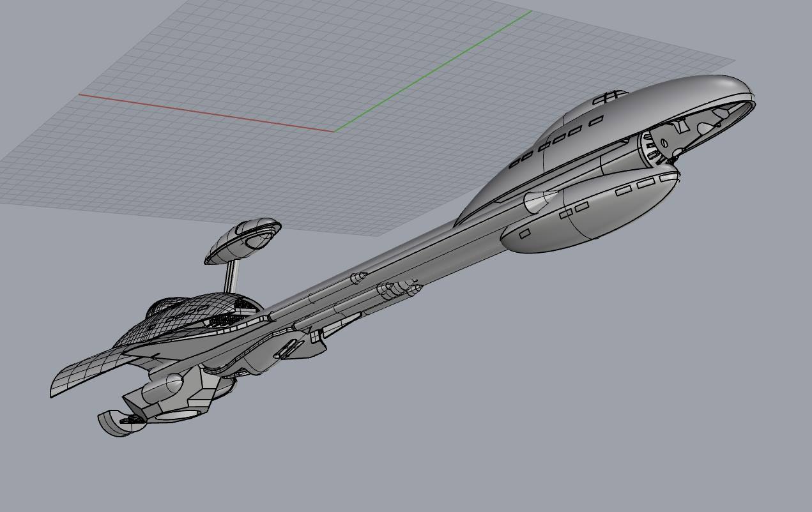
Task: Select the small pod atop the vertical pylon
Action: (243, 241)
